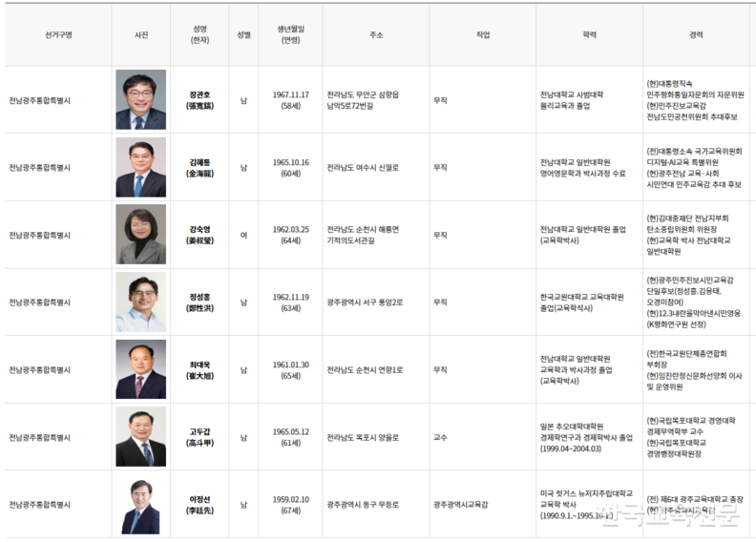Viewport: 756px width, 542px height.
Task: Click the photo of candidate 장관호
Action: tap(140, 100)
